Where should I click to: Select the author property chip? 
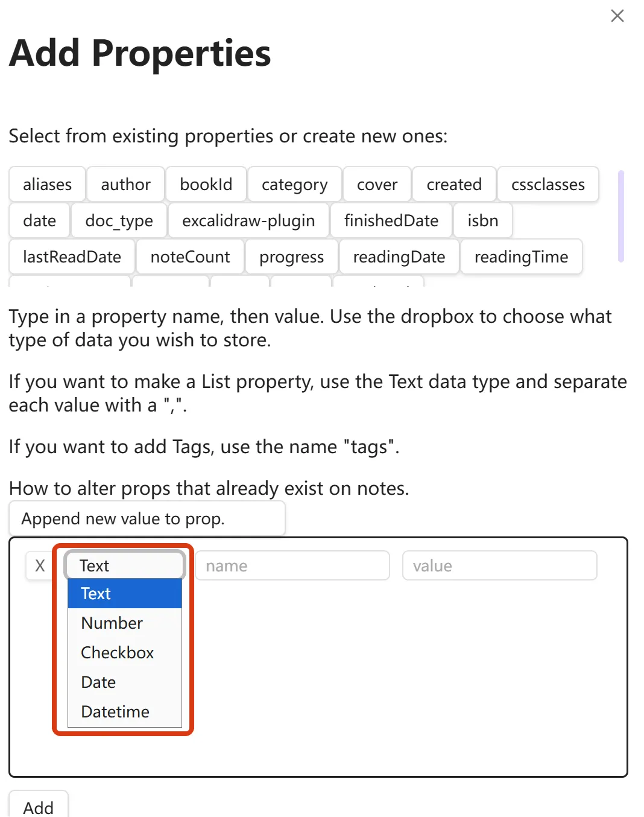[x=125, y=185]
